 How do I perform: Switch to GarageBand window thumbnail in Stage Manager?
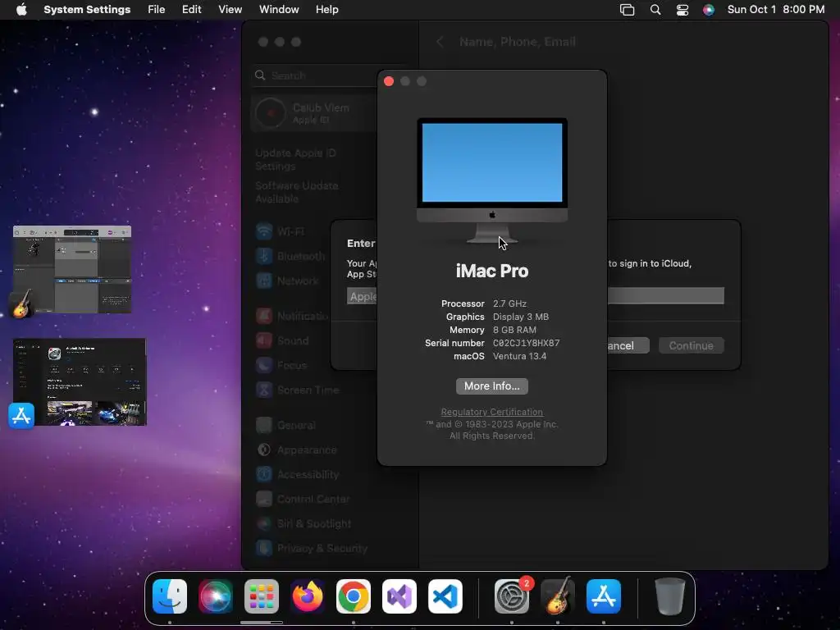[72, 269]
